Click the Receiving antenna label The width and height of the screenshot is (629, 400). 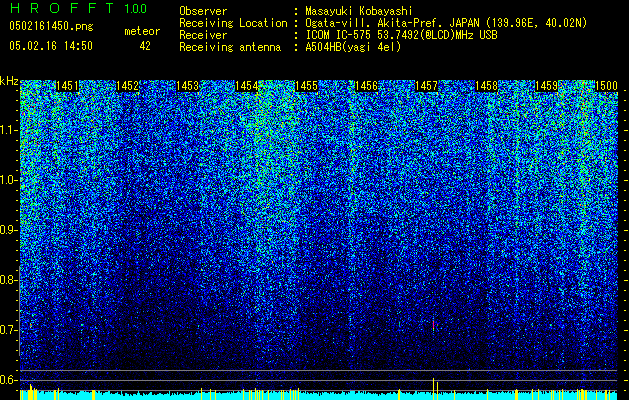point(230,47)
